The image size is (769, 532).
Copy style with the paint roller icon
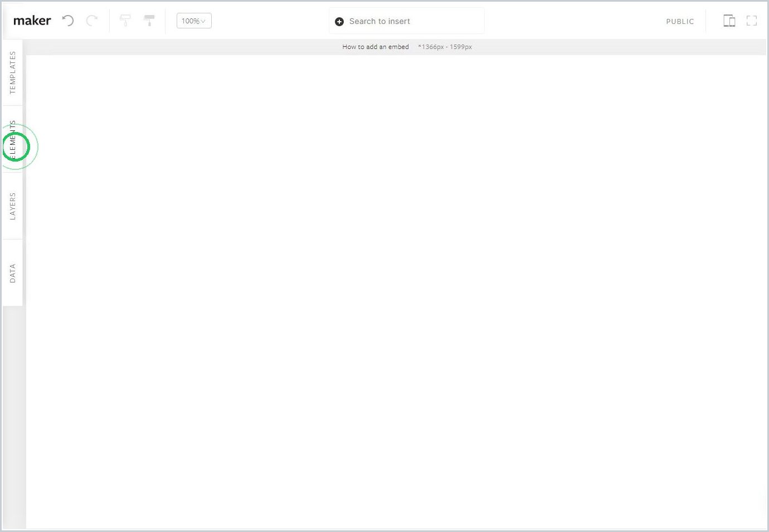pyautogui.click(x=125, y=21)
